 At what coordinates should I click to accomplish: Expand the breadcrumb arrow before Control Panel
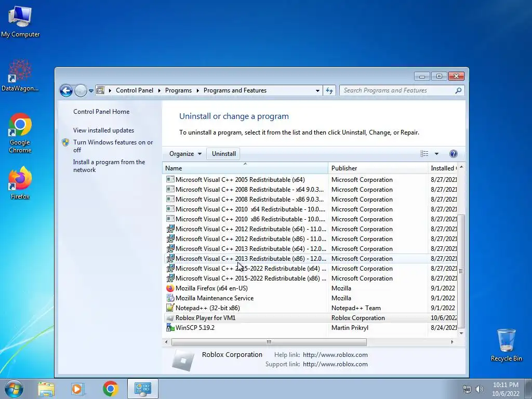[x=110, y=90]
